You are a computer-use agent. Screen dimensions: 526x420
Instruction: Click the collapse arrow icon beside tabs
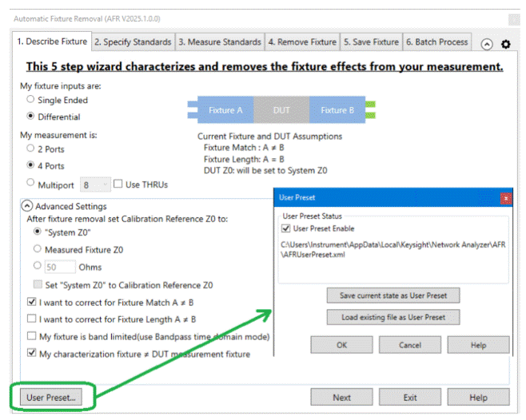click(487, 45)
